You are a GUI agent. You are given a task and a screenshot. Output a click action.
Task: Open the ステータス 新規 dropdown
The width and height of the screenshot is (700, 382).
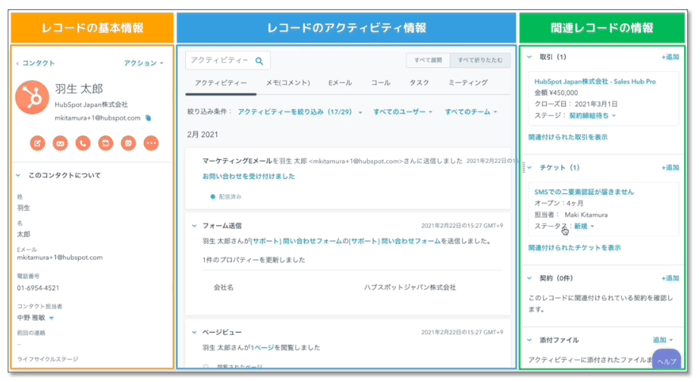[x=584, y=226]
